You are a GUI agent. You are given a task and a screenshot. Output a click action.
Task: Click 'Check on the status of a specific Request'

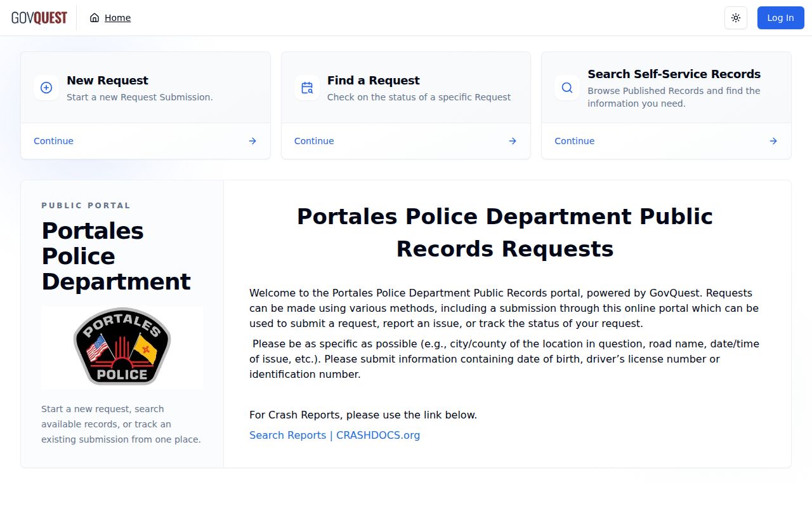pyautogui.click(x=419, y=97)
